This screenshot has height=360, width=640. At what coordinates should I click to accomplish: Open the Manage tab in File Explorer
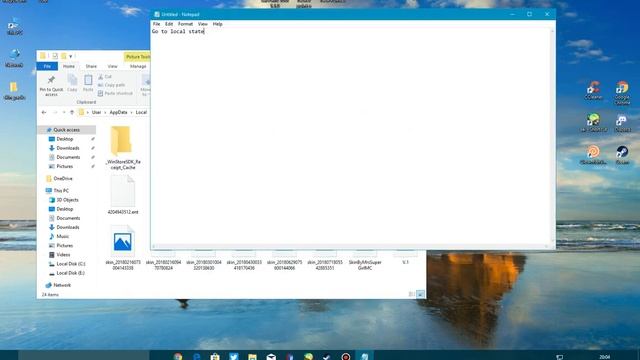138,66
